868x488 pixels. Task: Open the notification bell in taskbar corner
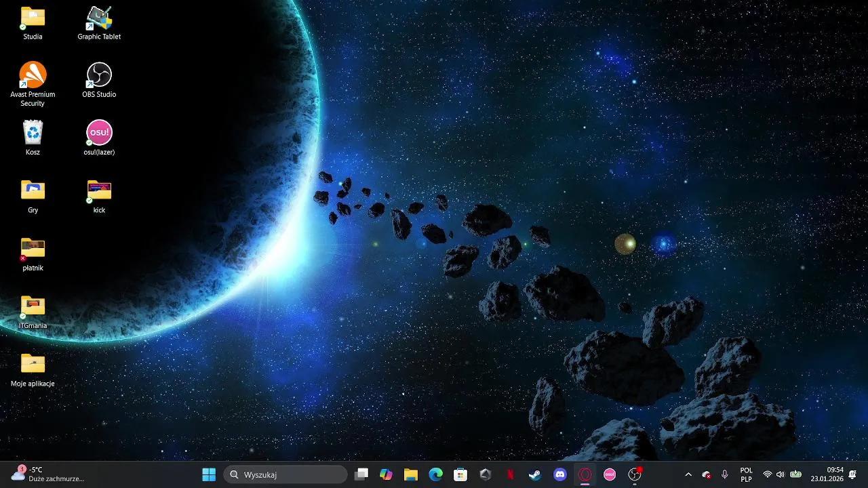852,474
